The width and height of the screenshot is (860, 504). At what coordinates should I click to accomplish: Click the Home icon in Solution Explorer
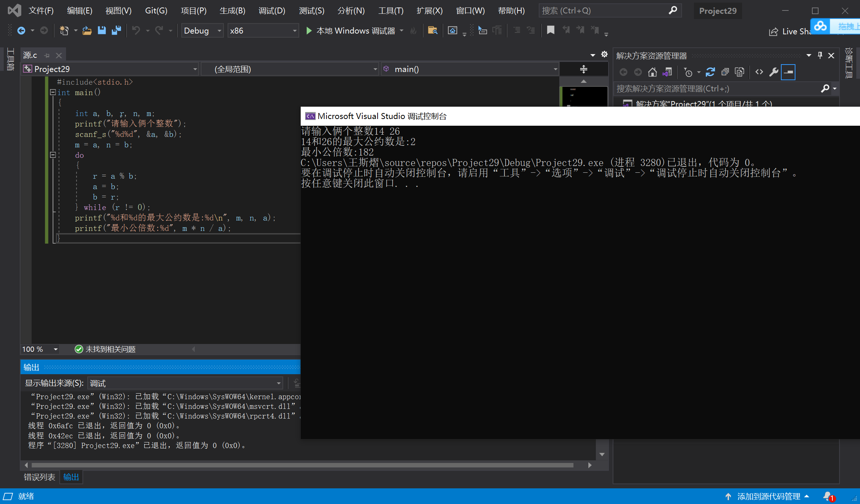652,72
